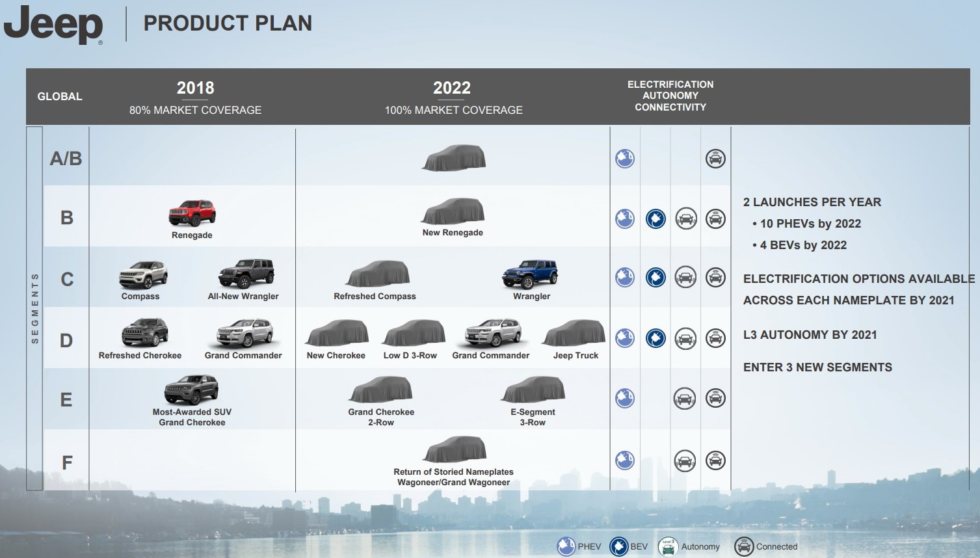Click the Autonomy icon in segment C row
The height and width of the screenshot is (558, 980).
click(x=685, y=278)
